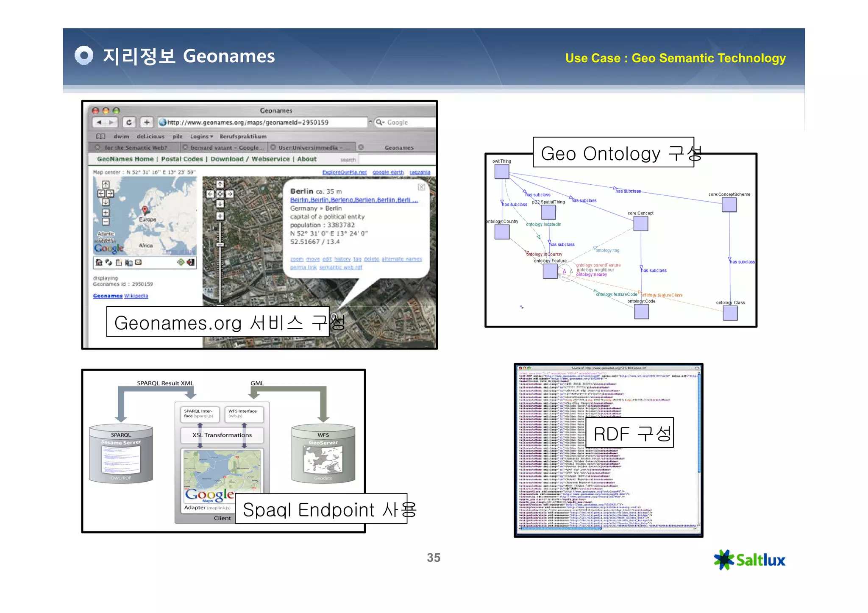
Task: Zoom in on the small overview map
Action: click(106, 213)
